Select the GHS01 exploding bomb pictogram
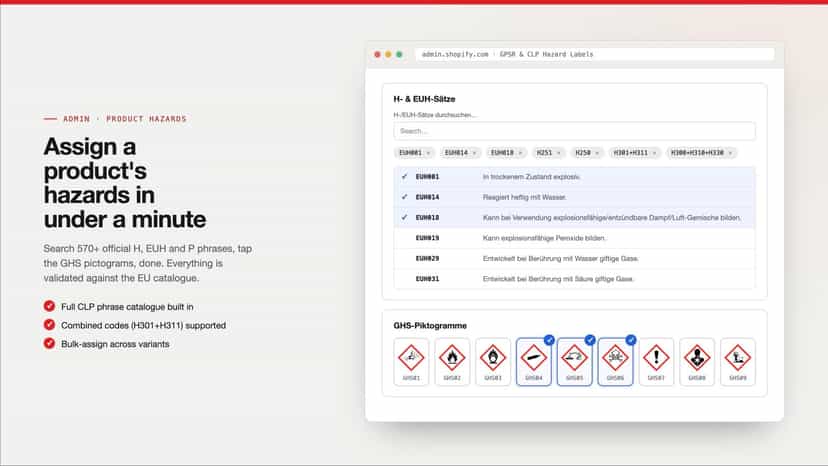The image size is (828, 466). tap(411, 362)
